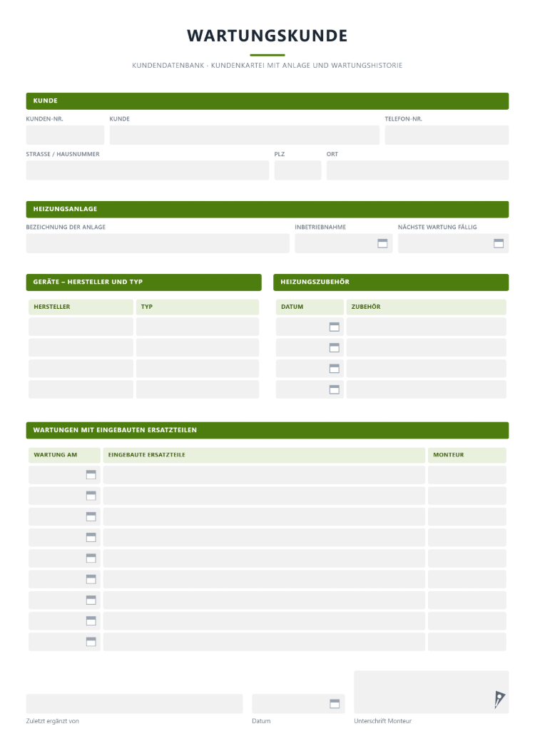
Task: Open the Inbetriebnahme calendar icon
Action: tap(382, 243)
